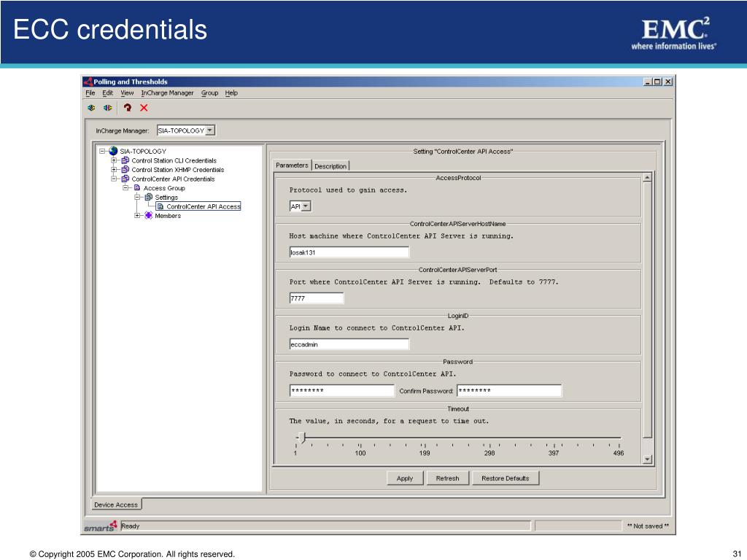The image size is (747, 560).
Task: Click the Apply button
Action: pos(405,478)
